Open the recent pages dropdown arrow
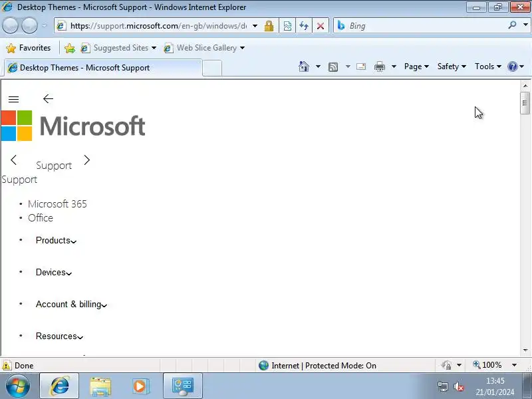This screenshot has width=532, height=399. [45, 26]
